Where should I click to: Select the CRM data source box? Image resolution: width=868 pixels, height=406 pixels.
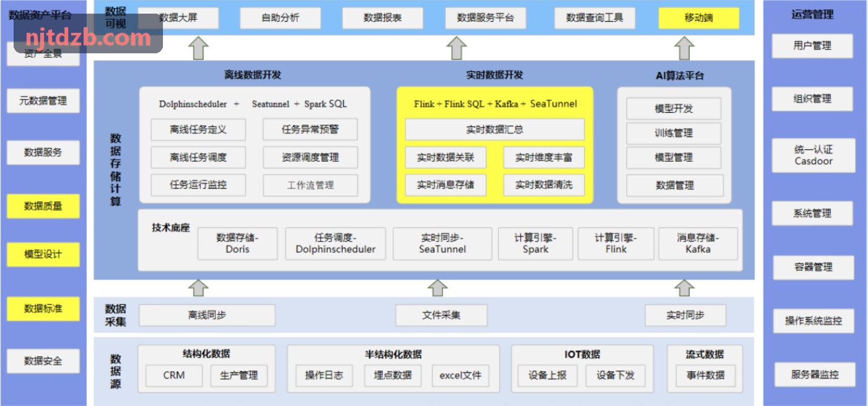pos(174,375)
